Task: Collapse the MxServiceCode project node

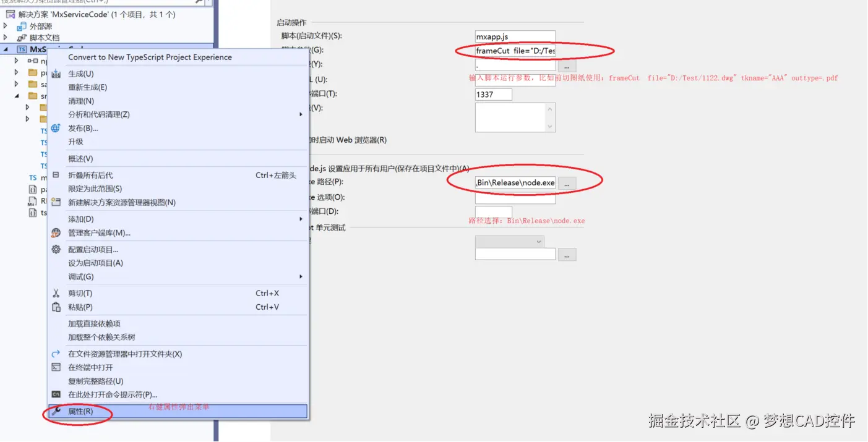Action: pos(6,50)
